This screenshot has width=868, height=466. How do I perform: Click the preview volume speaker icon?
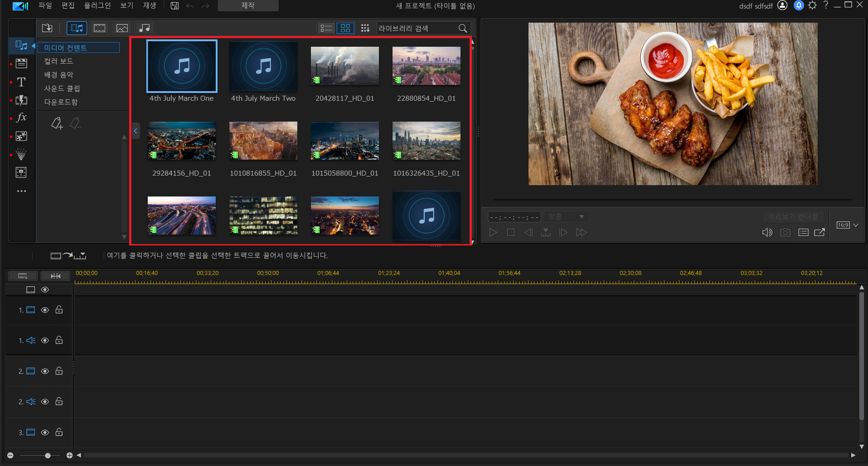click(767, 232)
